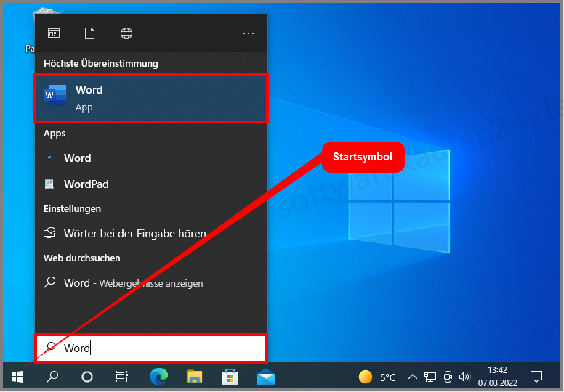564x392 pixels.
Task: Select the Web filter globe icon
Action: (x=126, y=33)
